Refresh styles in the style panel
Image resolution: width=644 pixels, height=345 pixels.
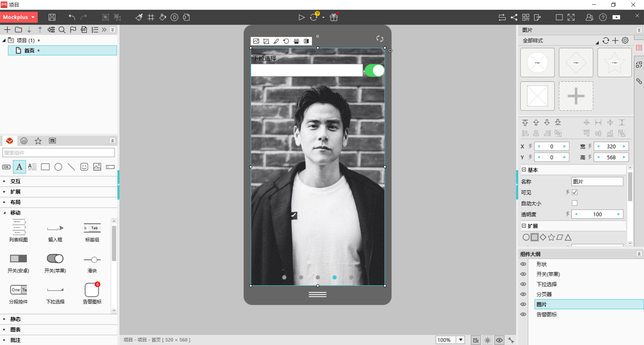click(x=606, y=41)
